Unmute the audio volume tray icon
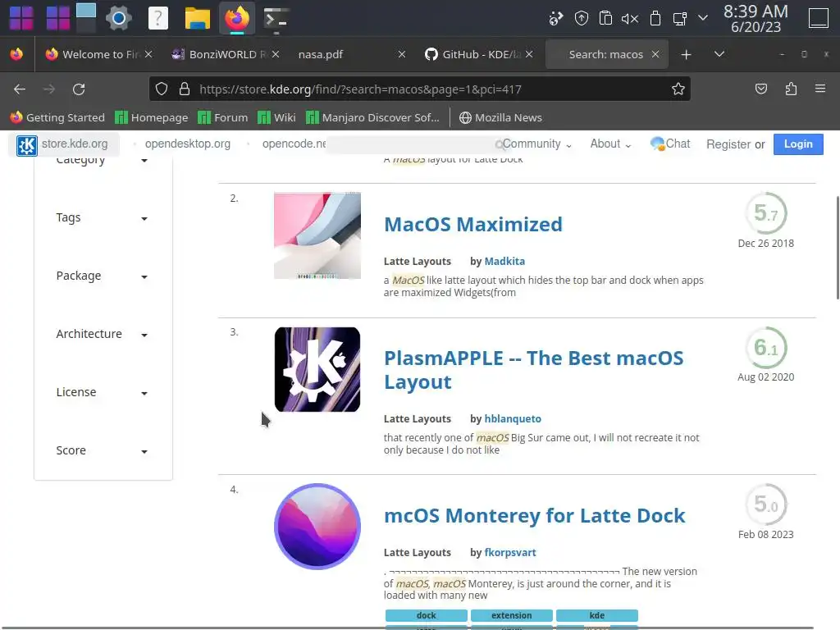Image resolution: width=840 pixels, height=630 pixels. [x=629, y=19]
